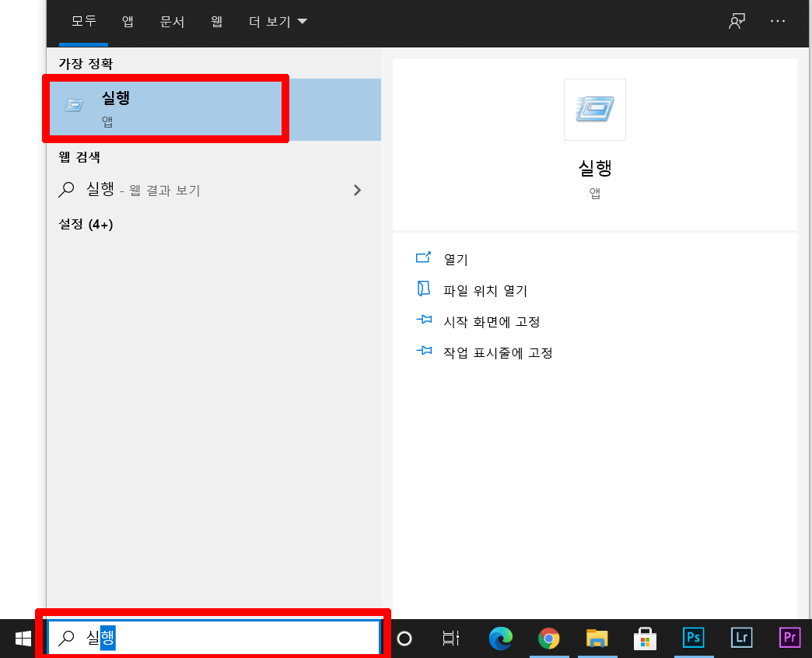Image resolution: width=812 pixels, height=658 pixels.
Task: Expand the 설정 (4+) section
Action: [x=86, y=224]
